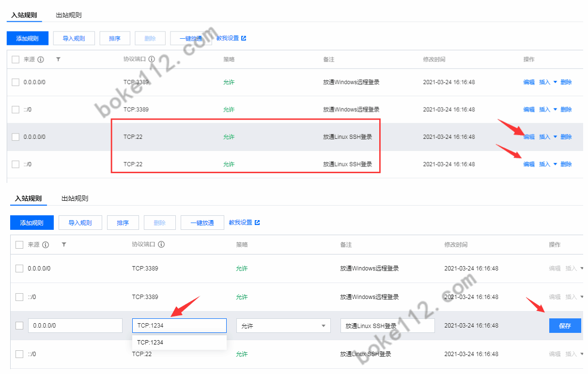Click info icon beside 来源 in upper table

click(41, 60)
